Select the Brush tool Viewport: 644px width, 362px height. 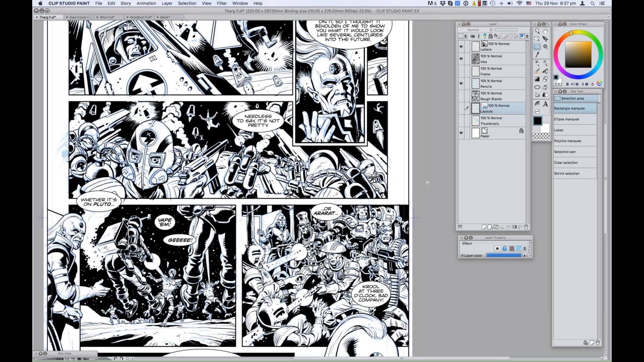click(x=537, y=71)
